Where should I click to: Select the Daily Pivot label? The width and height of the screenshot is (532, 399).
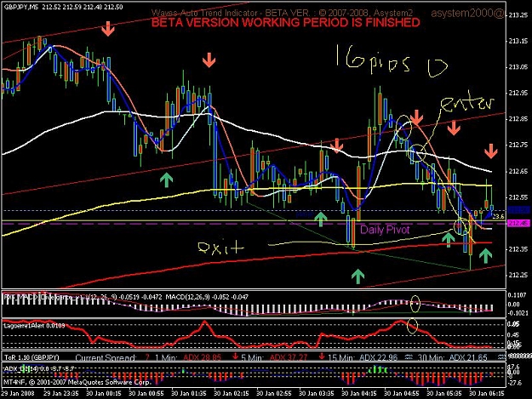tap(385, 231)
